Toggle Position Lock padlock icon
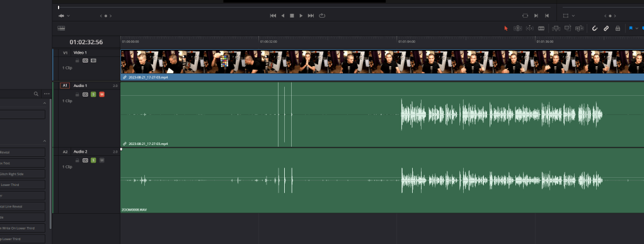Screen dimensions: 644x244 (x=618, y=28)
